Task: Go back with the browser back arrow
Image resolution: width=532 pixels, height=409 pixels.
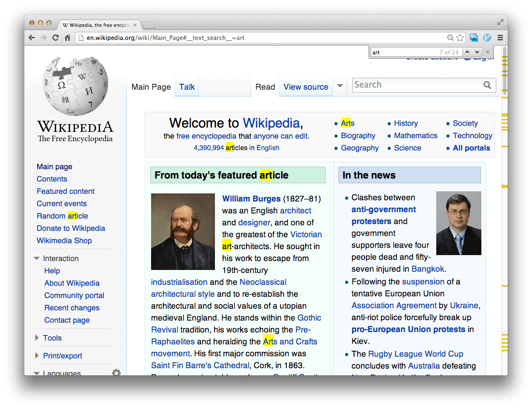Action: click(x=32, y=38)
